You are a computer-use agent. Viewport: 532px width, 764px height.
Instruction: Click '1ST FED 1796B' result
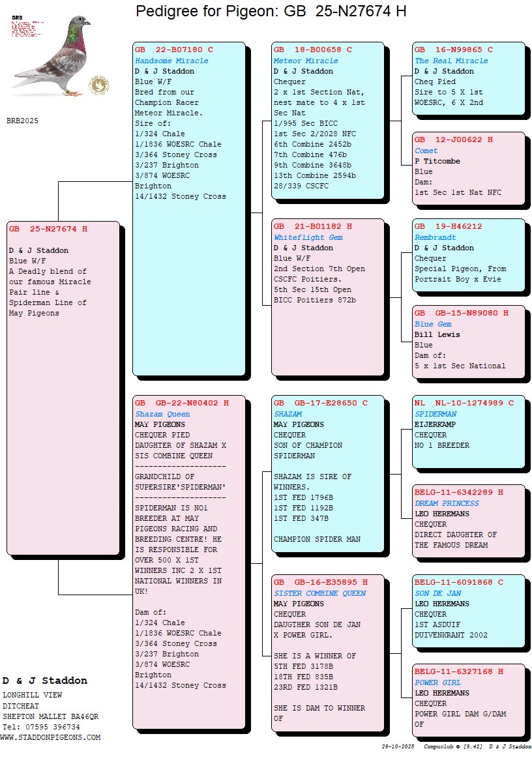304,497
